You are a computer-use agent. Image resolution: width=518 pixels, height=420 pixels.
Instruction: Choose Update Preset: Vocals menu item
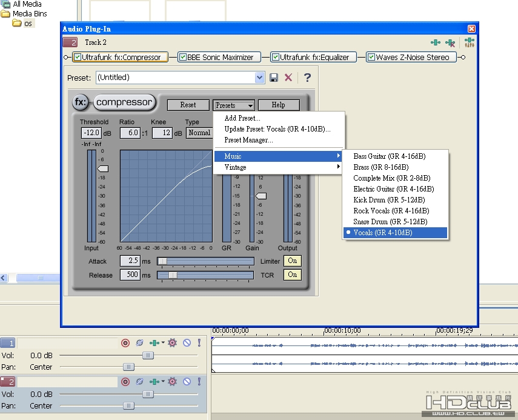point(277,129)
